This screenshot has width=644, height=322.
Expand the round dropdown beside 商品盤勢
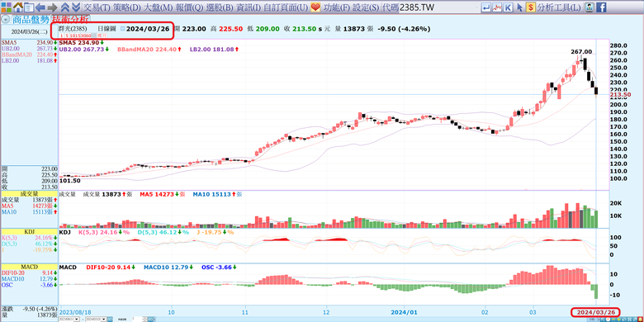(6, 19)
